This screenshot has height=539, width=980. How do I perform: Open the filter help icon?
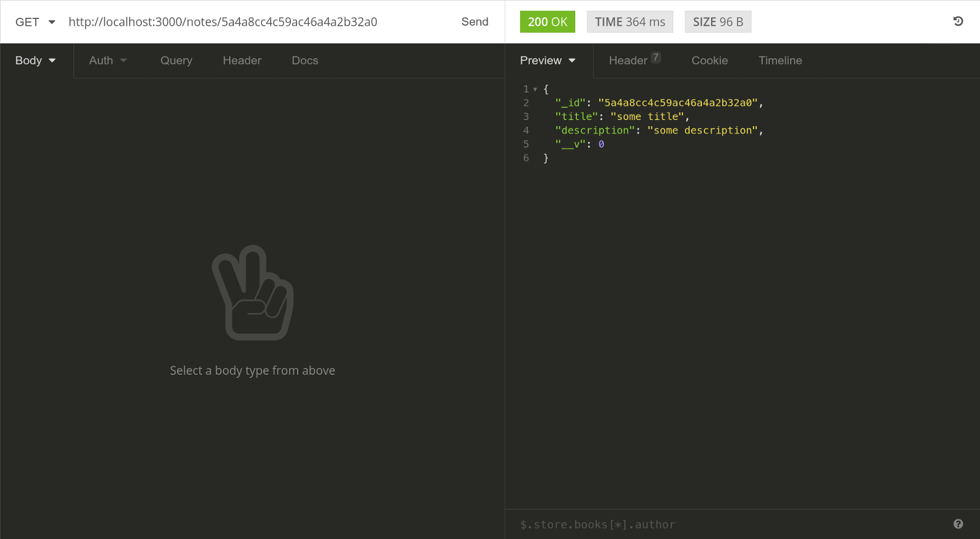point(959,524)
